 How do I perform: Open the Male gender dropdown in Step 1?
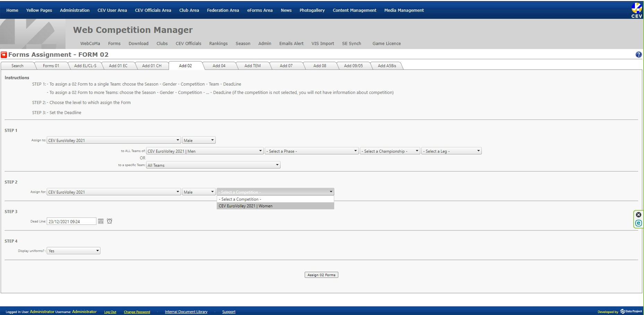pyautogui.click(x=199, y=140)
